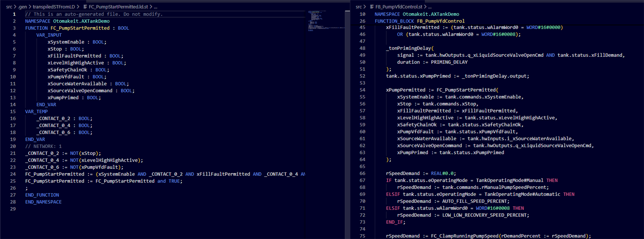Click file icon before FC_PumpStartPermitted.ld.st breadcrumb
This screenshot has width=644, height=239.
point(85,7)
